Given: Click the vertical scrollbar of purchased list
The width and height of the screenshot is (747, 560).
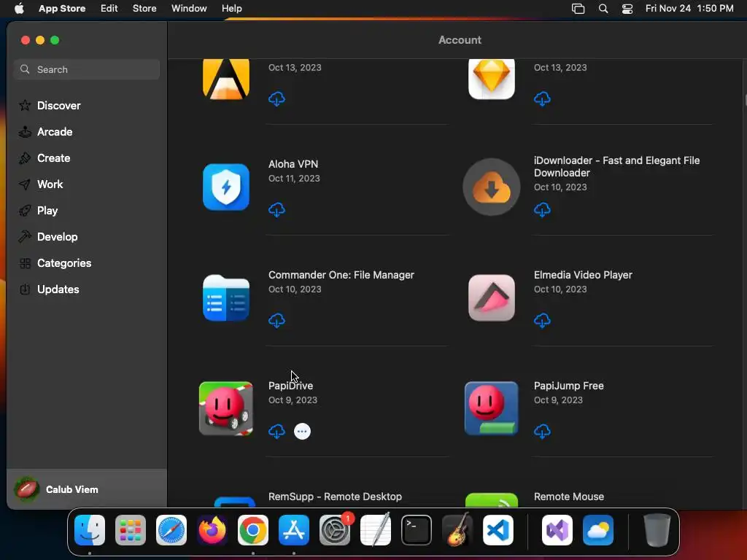Looking at the screenshot, I should 744,100.
